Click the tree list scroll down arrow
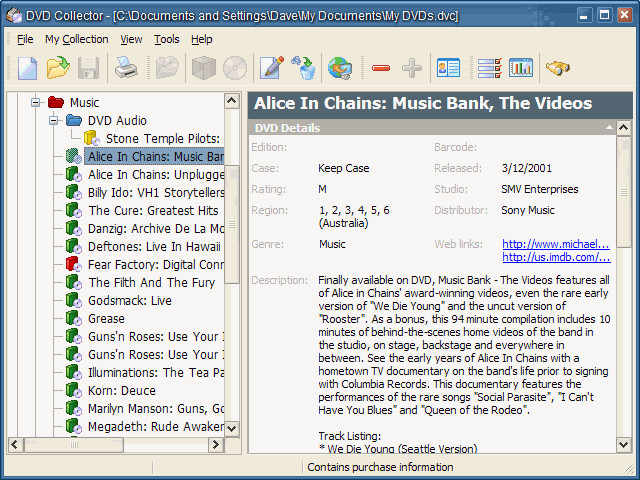The height and width of the screenshot is (480, 640). 232,429
